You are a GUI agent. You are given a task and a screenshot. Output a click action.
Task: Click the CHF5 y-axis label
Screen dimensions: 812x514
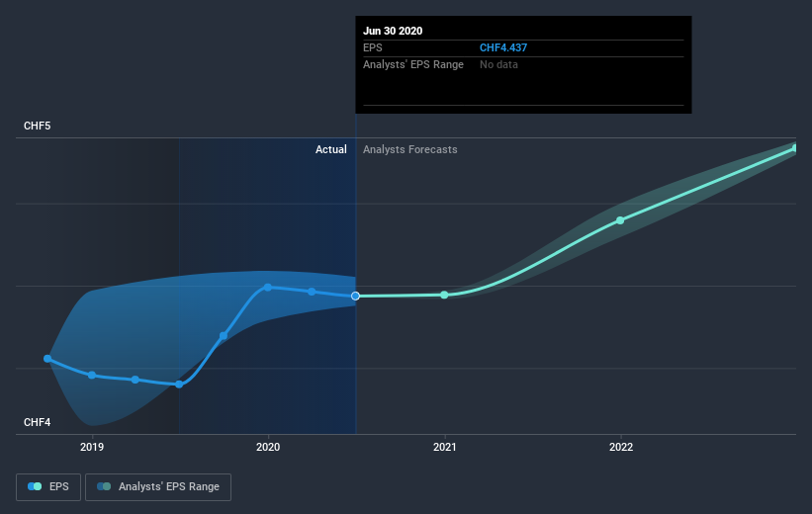point(38,127)
